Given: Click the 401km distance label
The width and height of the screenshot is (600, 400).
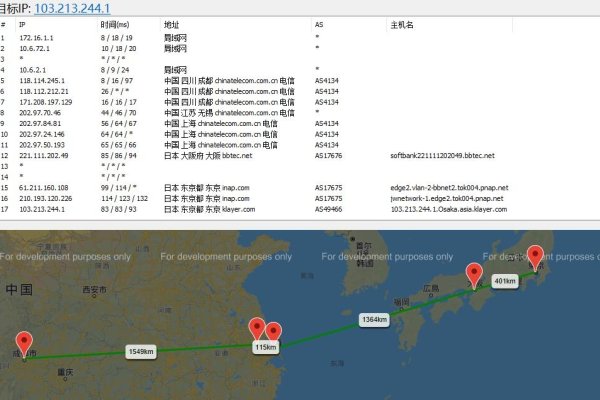Looking at the screenshot, I should [x=505, y=281].
